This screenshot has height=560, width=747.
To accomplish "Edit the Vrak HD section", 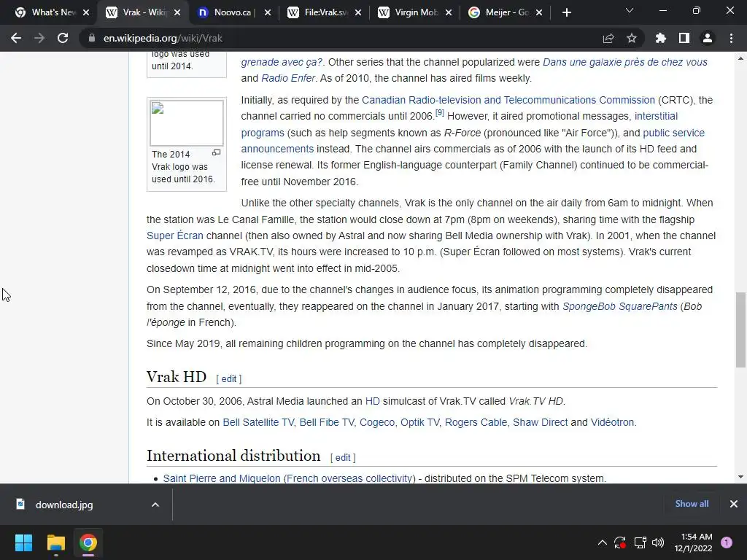I will [228, 378].
